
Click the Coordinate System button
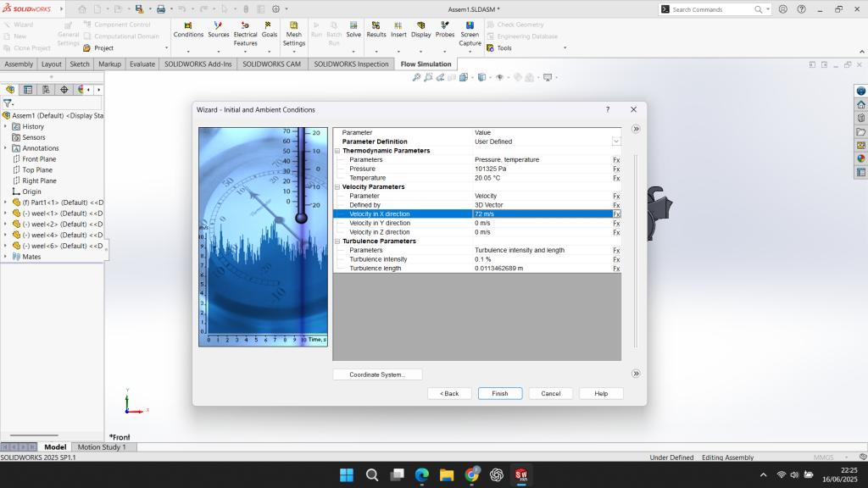pyautogui.click(x=377, y=374)
